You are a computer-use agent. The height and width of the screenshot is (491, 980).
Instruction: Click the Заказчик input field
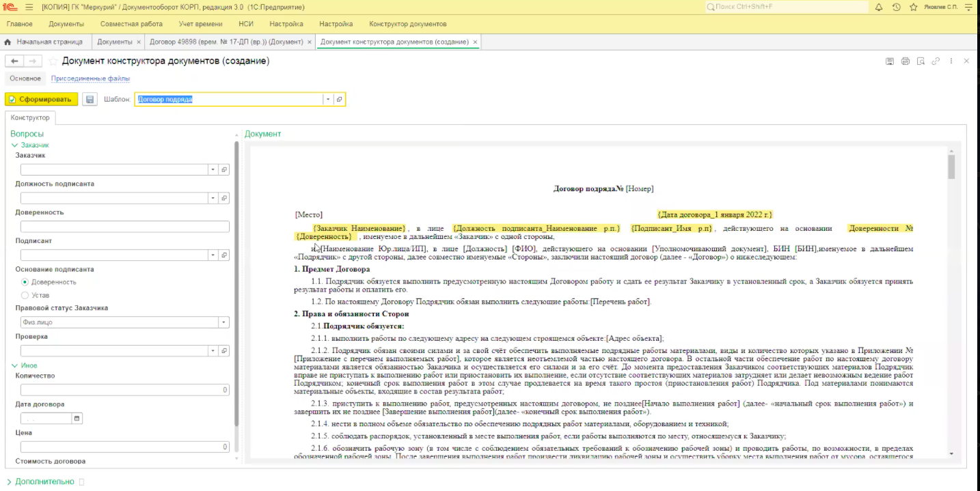114,169
